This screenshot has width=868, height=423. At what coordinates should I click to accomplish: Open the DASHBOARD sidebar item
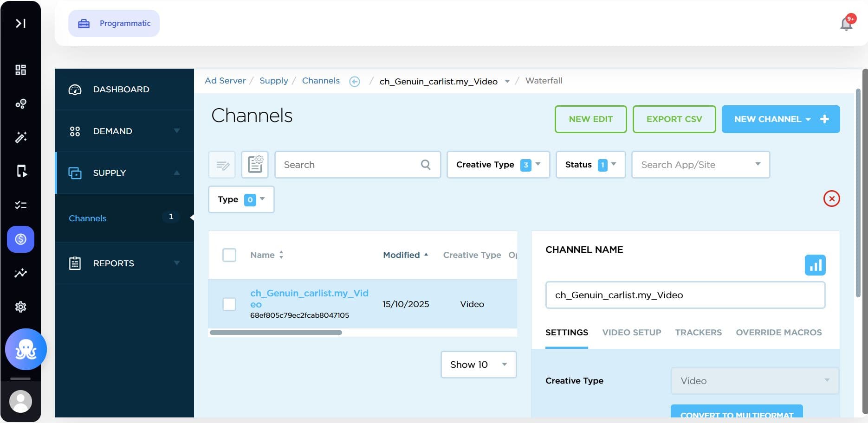click(124, 90)
